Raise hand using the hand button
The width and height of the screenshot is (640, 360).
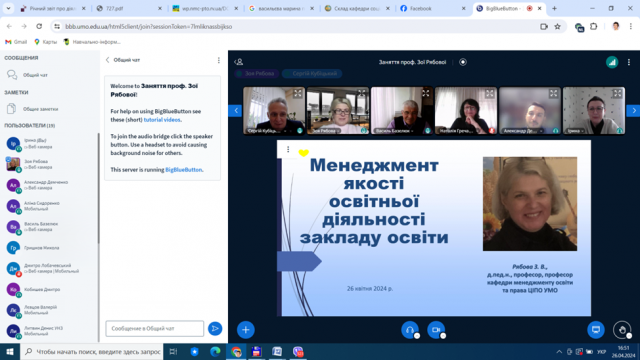tap(622, 330)
